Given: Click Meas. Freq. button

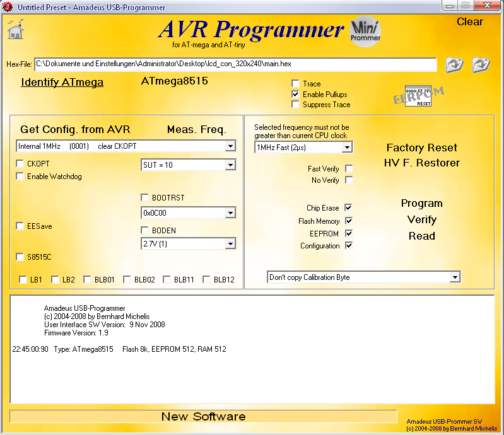Looking at the screenshot, I should tap(197, 129).
